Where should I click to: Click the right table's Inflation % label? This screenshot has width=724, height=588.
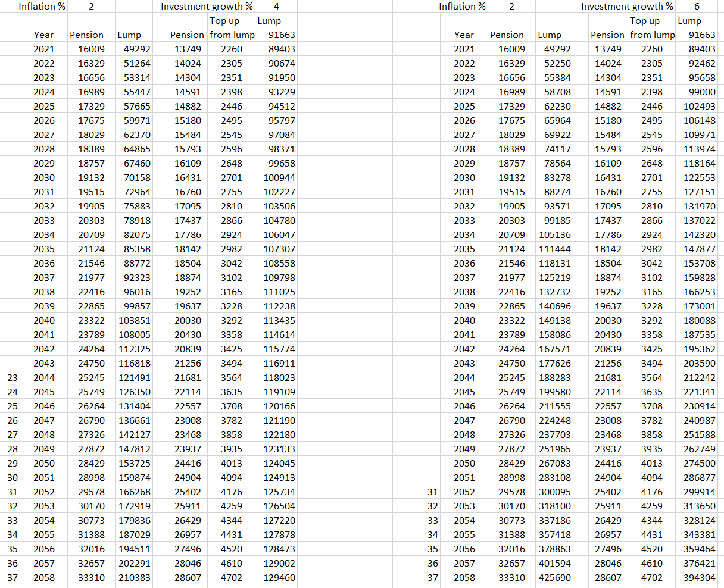(x=463, y=7)
